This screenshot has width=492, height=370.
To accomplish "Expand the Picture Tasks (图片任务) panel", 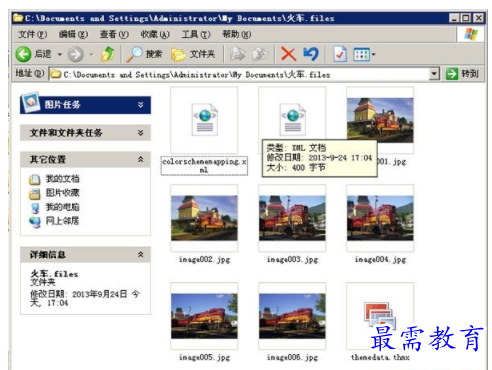I will pyautogui.click(x=141, y=105).
